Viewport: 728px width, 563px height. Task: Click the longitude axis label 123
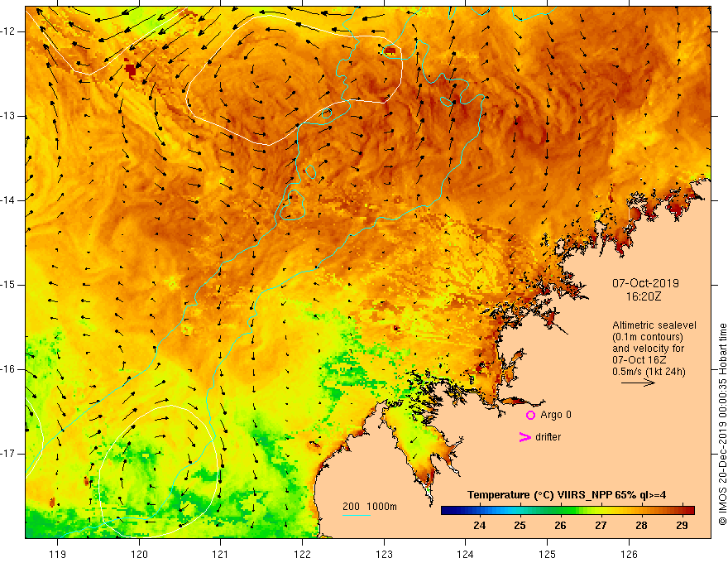point(384,554)
